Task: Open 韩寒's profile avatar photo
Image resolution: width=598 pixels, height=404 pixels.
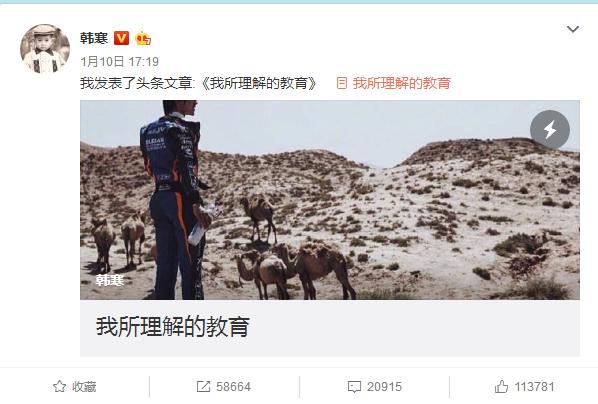Action: (45, 49)
